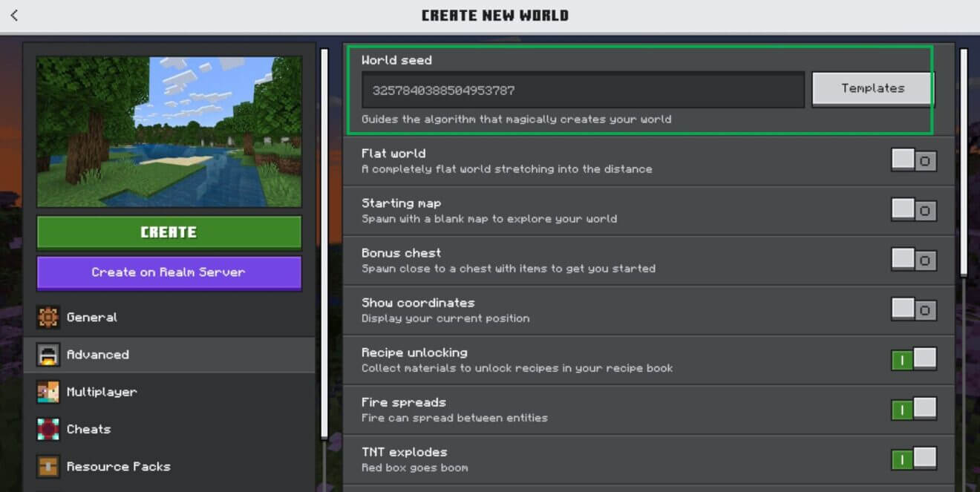980x492 pixels.
Task: Click the World seed input field
Action: coord(584,90)
